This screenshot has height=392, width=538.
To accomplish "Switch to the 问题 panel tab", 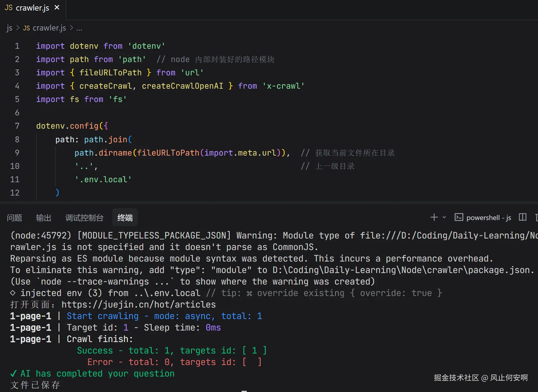I will [15, 218].
